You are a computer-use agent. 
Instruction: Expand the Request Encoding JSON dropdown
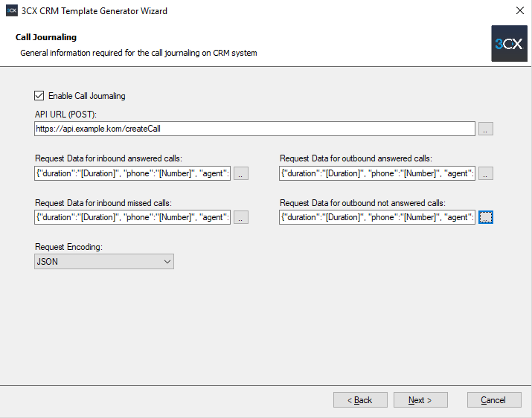[x=104, y=262]
